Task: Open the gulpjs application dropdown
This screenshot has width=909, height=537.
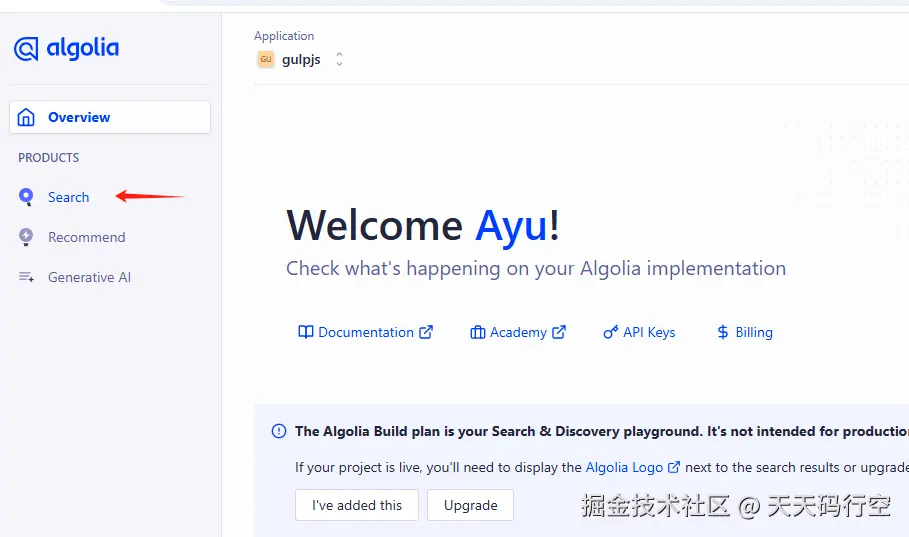Action: (300, 59)
